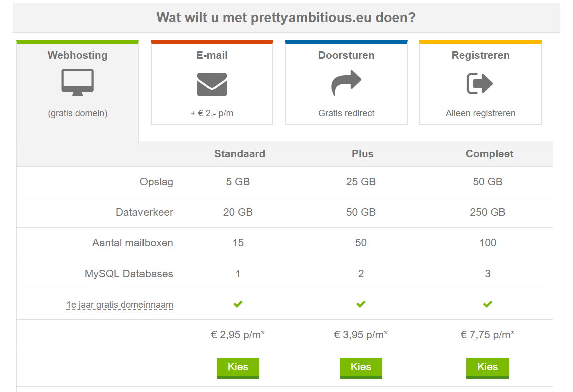Click the E-mail envelope icon
573x392 pixels.
212,84
